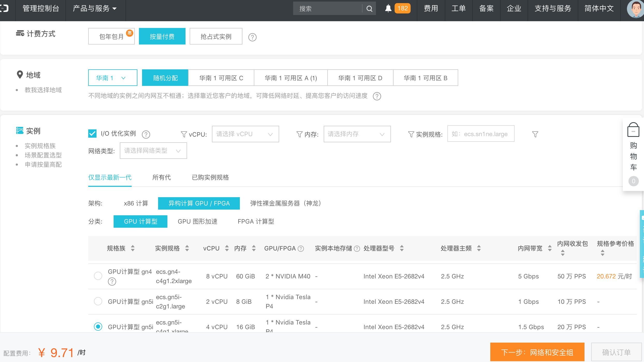Expand the 产品与服务 menu
This screenshot has height=362, width=644.
pos(95,9)
